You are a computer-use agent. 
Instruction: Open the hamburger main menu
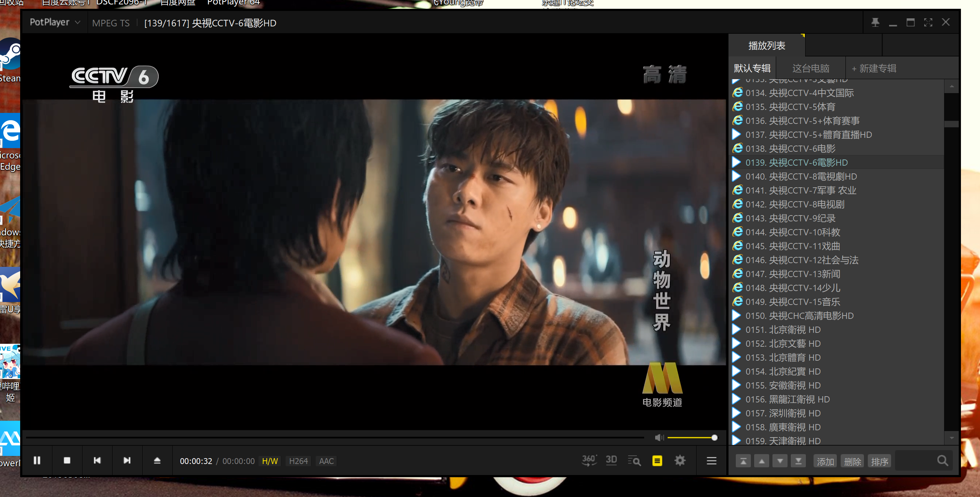(711, 461)
